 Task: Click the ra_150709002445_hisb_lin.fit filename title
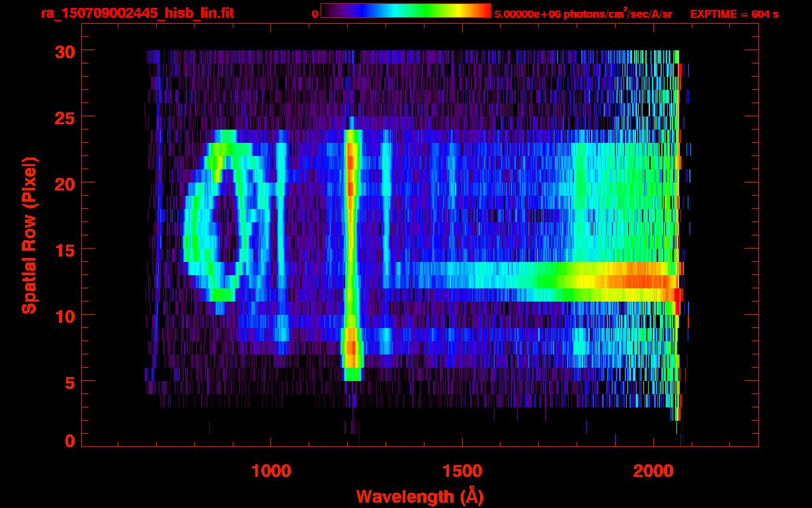pyautogui.click(x=137, y=13)
